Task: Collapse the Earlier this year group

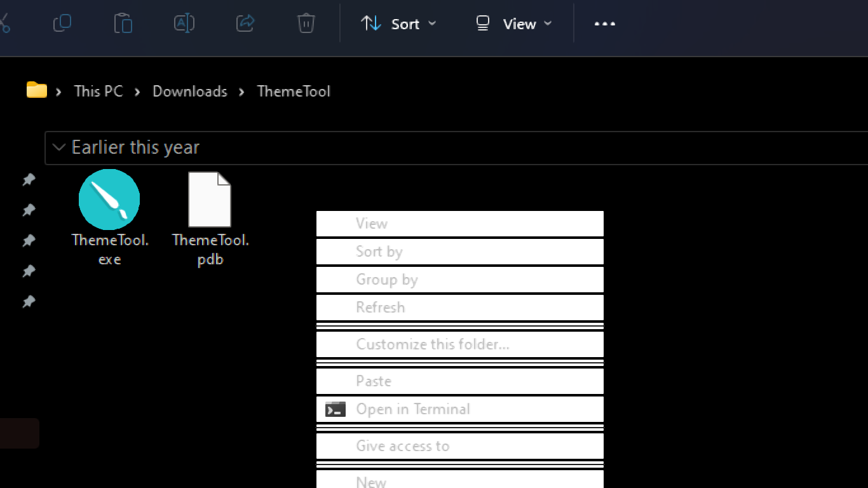Action: point(58,147)
